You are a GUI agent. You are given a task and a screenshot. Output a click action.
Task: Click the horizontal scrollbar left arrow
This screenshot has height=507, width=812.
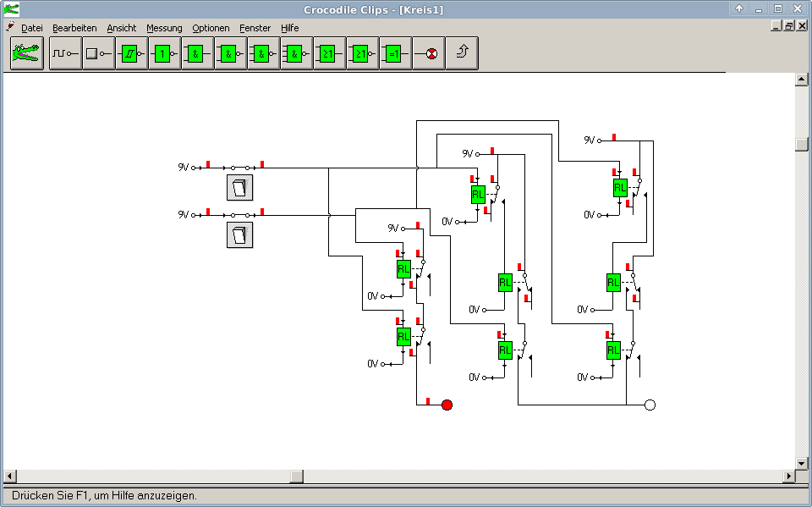tap(9, 477)
